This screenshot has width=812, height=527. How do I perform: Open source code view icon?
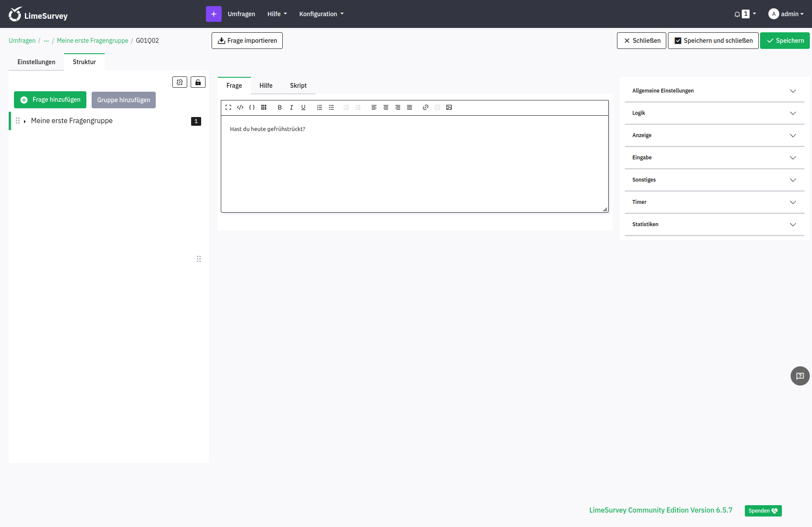click(240, 107)
